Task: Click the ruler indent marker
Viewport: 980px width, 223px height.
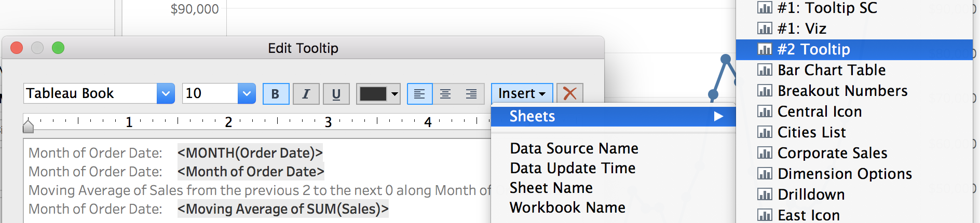Action: [x=29, y=126]
